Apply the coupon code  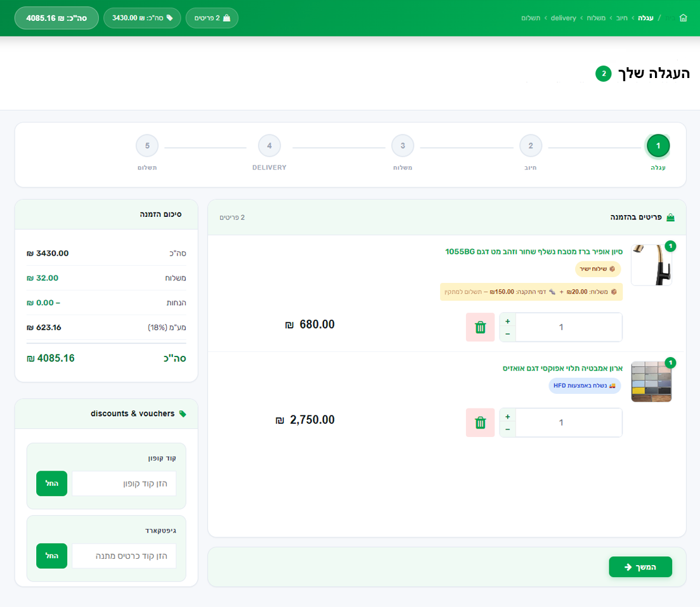[x=51, y=483]
